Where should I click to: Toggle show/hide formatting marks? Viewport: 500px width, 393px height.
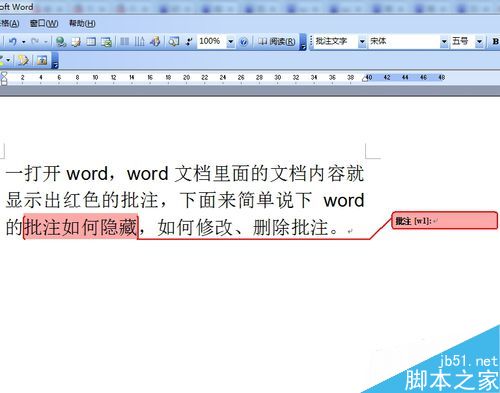(189, 42)
